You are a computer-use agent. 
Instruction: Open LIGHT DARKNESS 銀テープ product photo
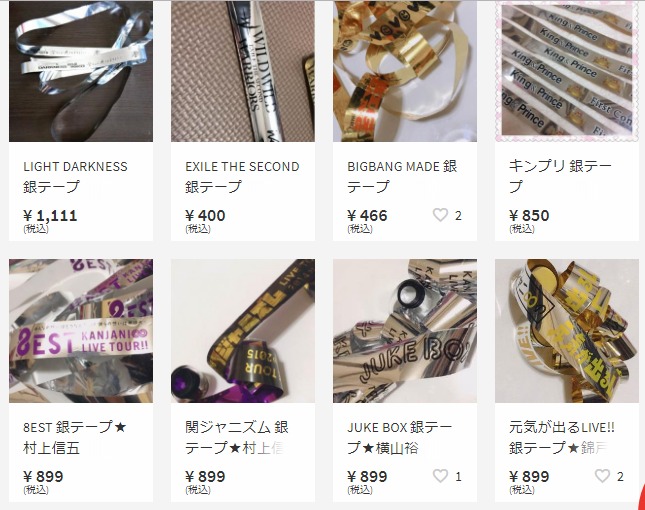pyautogui.click(x=81, y=71)
